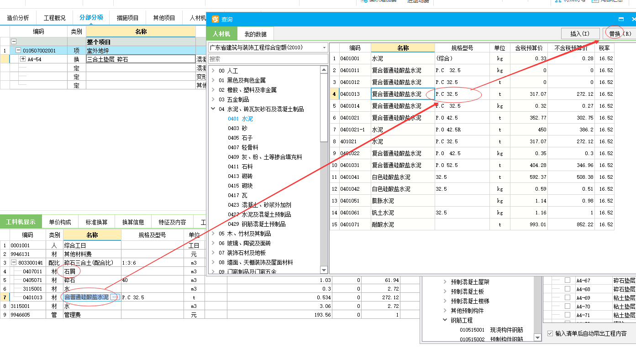Collapse the 整个项目 root row
The height and width of the screenshot is (364, 636).
pyautogui.click(x=14, y=41)
